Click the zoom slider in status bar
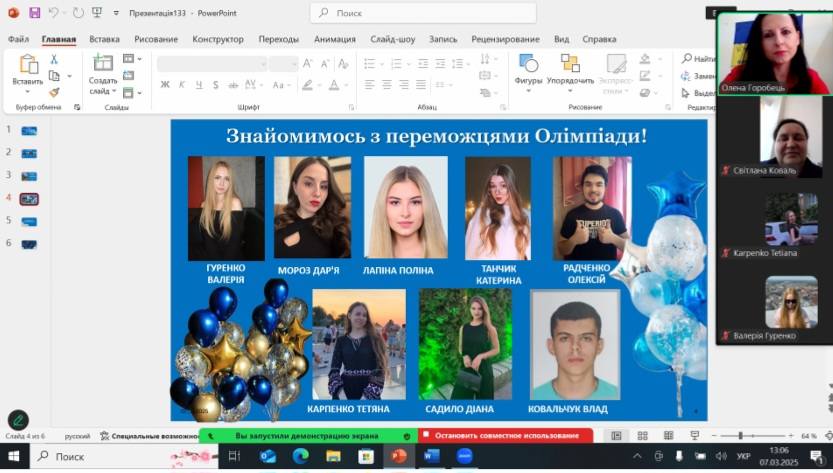 [x=740, y=436]
